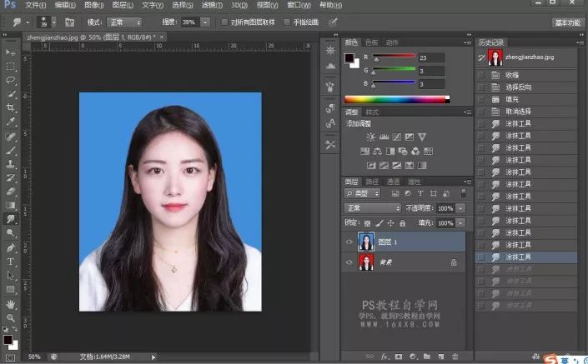Open the 滤镜(T) menu
Viewport: 588px width, 364px height.
212,5
